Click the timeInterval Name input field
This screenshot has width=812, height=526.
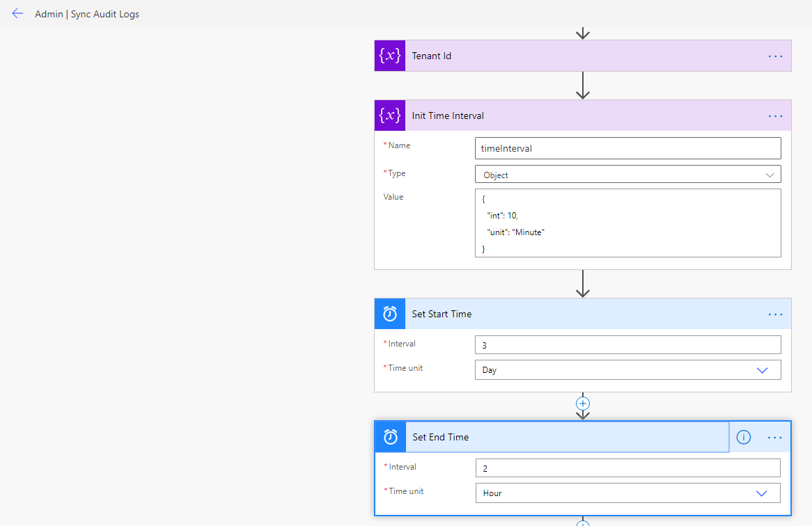627,148
